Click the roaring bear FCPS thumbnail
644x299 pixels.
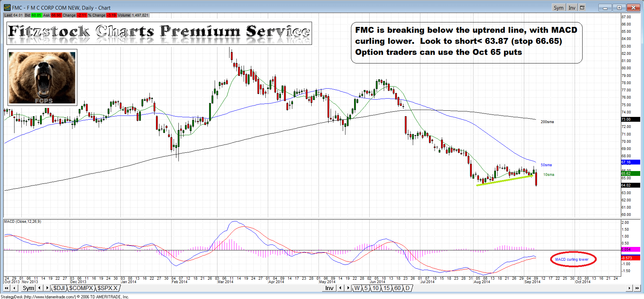[x=42, y=77]
